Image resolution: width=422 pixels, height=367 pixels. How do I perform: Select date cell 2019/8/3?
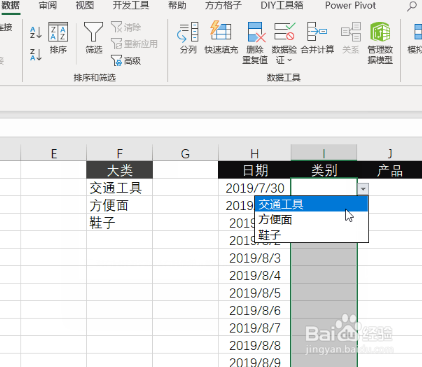pyautogui.click(x=255, y=258)
